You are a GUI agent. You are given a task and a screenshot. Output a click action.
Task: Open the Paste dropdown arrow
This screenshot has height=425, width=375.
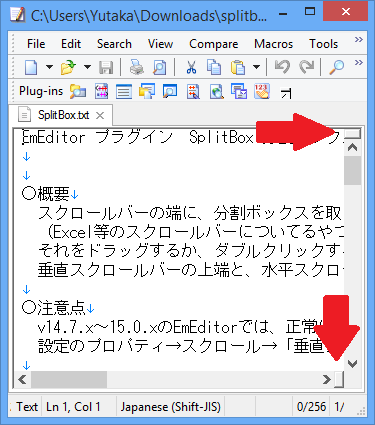click(256, 67)
